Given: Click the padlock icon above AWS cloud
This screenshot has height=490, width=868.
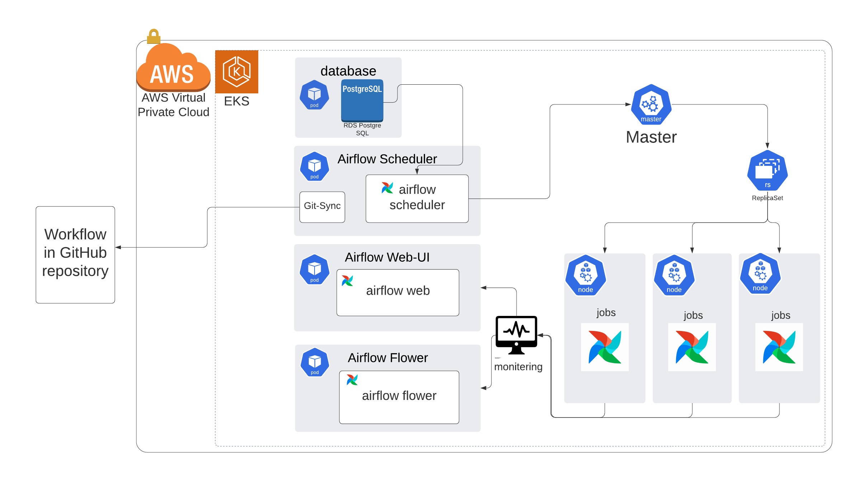Looking at the screenshot, I should tap(154, 36).
